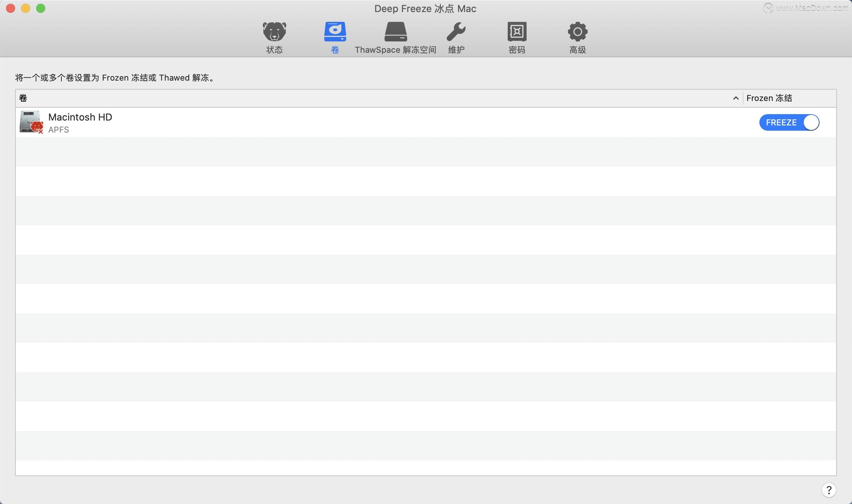Open the 维护 maintenance wrench icon
852x504 pixels.
456,32
